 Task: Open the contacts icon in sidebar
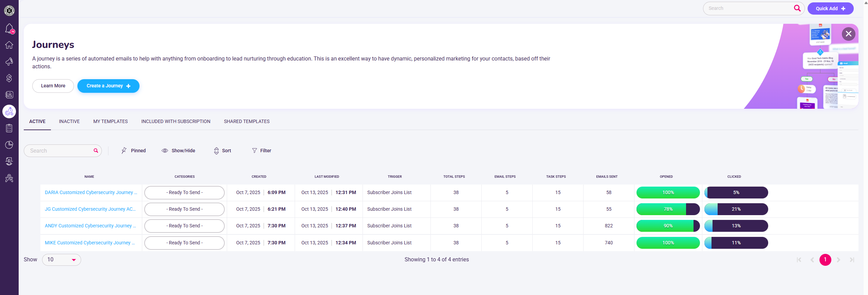pos(9,95)
